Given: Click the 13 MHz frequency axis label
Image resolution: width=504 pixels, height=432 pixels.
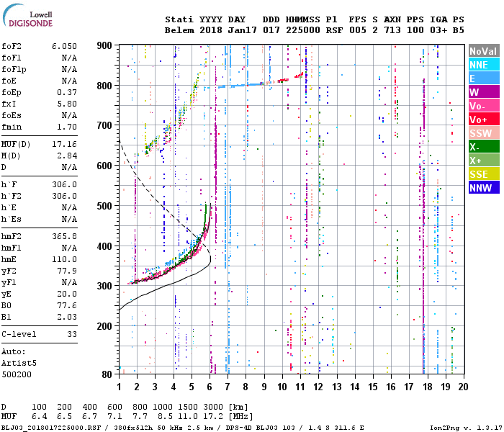Looking at the screenshot, I should [336, 387].
